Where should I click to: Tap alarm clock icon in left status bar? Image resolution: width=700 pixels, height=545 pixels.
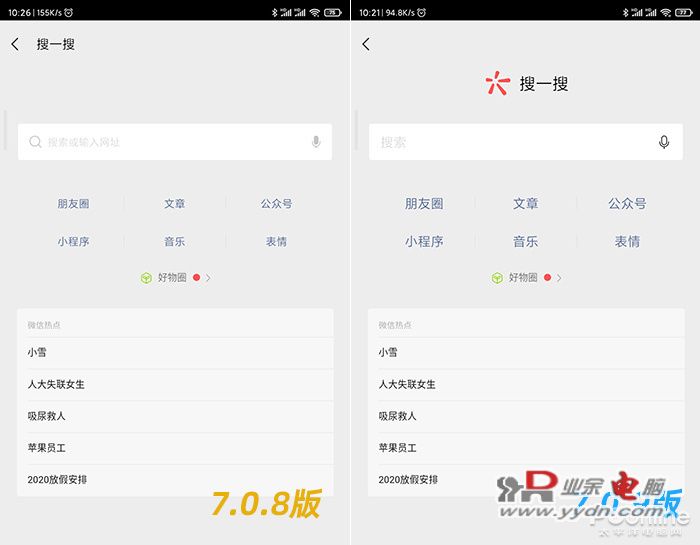[x=68, y=12]
